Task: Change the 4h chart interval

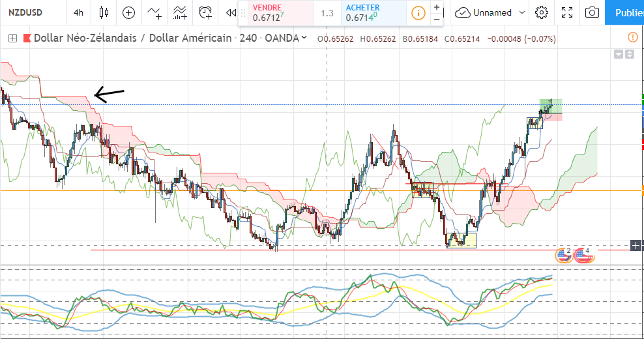Action: tap(78, 12)
